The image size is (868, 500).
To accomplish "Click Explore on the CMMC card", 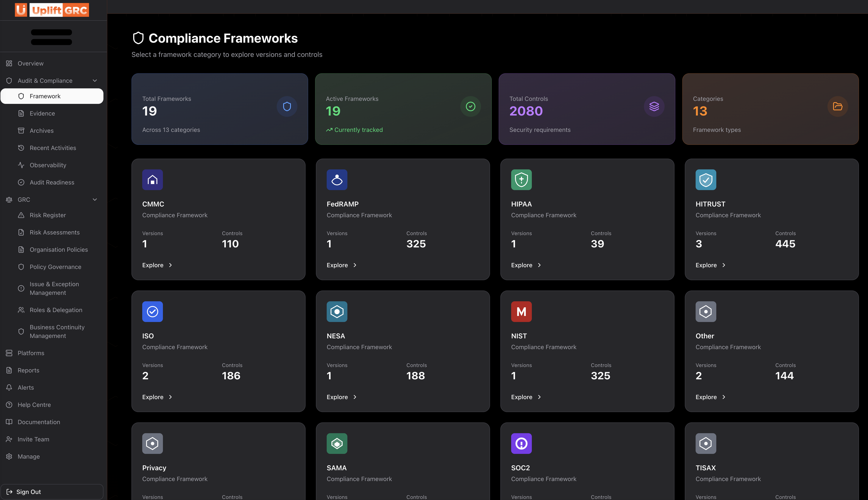I will point(157,265).
